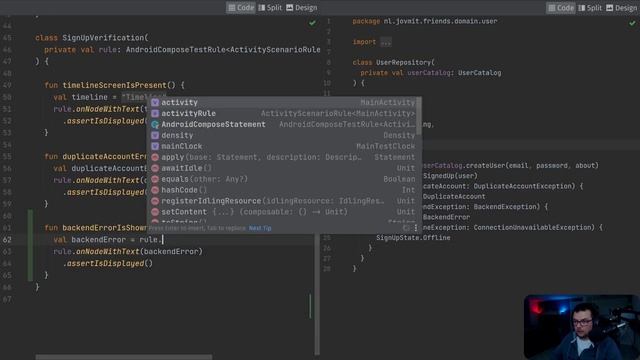This screenshot has height=360, width=640.
Task: Click right editor green inspection checkmark
Action: tap(632, 23)
